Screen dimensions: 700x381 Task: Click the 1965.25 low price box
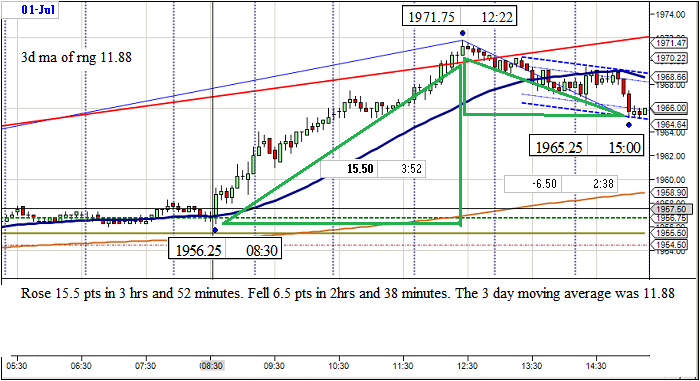[558, 147]
